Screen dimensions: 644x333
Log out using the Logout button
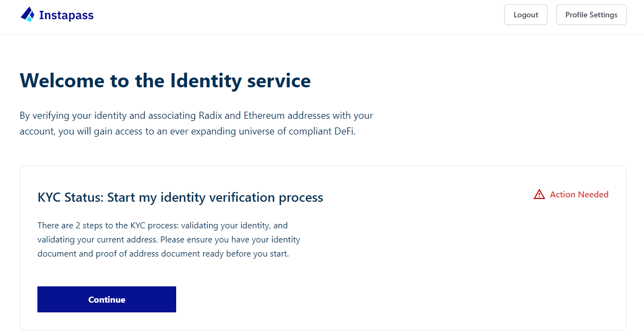(526, 15)
